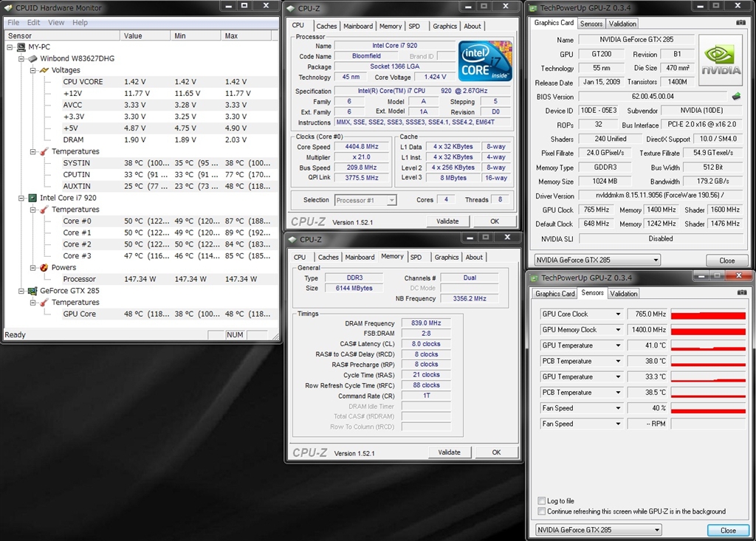Open the GPU Memory Clock sensor dropdown
Viewport: 756px width, 541px height.
(618, 330)
